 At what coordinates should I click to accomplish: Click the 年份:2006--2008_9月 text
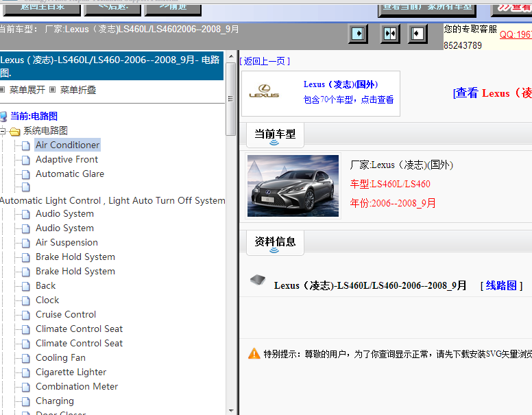point(393,203)
